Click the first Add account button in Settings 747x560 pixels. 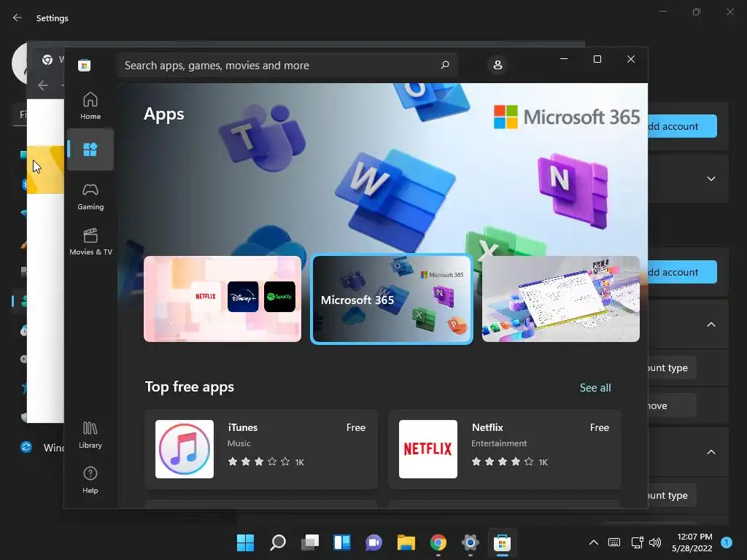tap(682, 126)
